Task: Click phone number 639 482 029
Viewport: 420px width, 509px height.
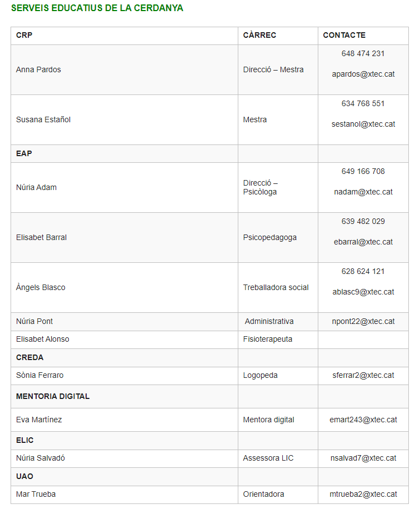Action: click(x=363, y=221)
